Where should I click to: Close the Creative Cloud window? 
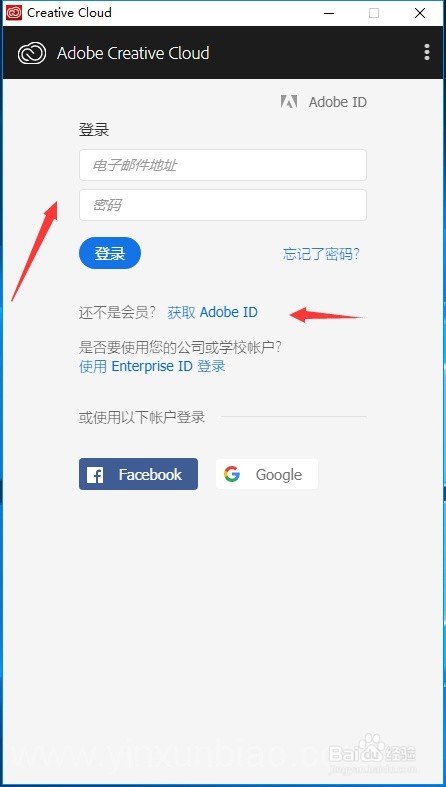coord(420,13)
